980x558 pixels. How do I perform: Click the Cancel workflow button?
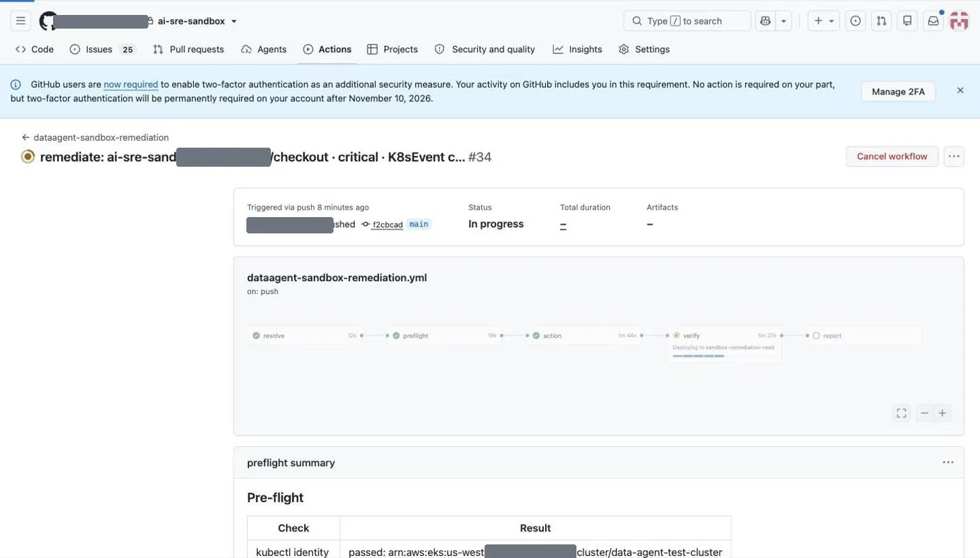[x=892, y=157]
